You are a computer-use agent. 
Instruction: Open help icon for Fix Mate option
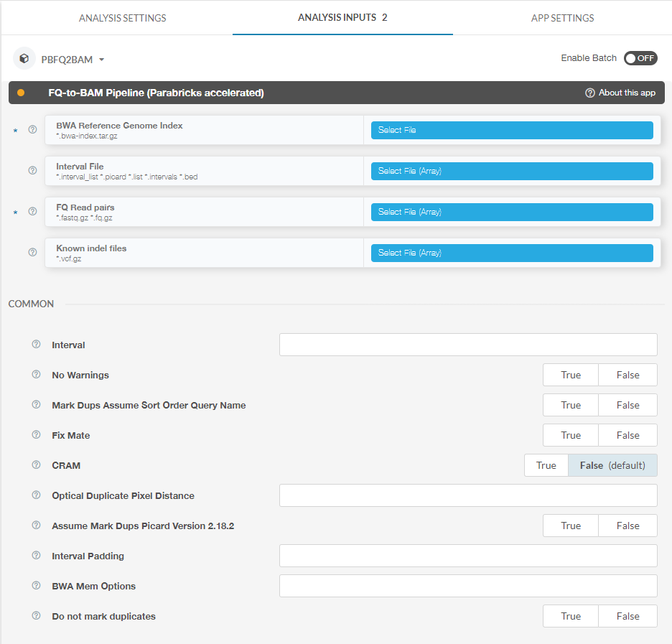36,435
